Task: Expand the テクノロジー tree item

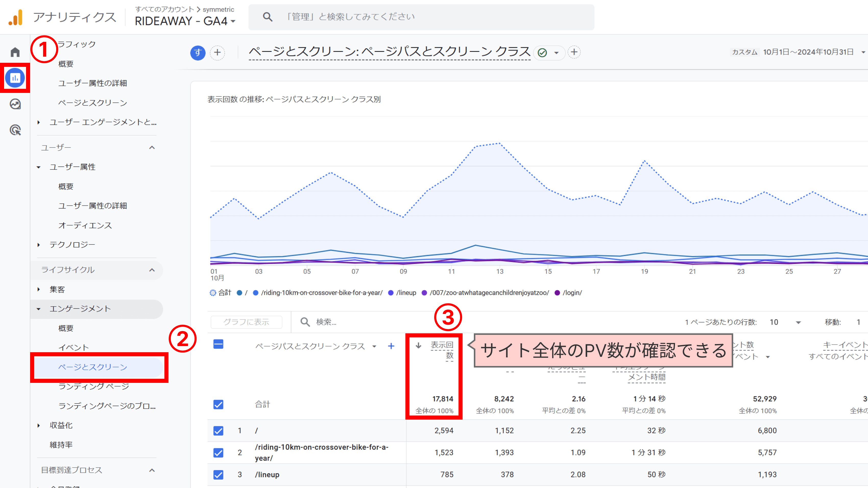Action: coord(38,245)
